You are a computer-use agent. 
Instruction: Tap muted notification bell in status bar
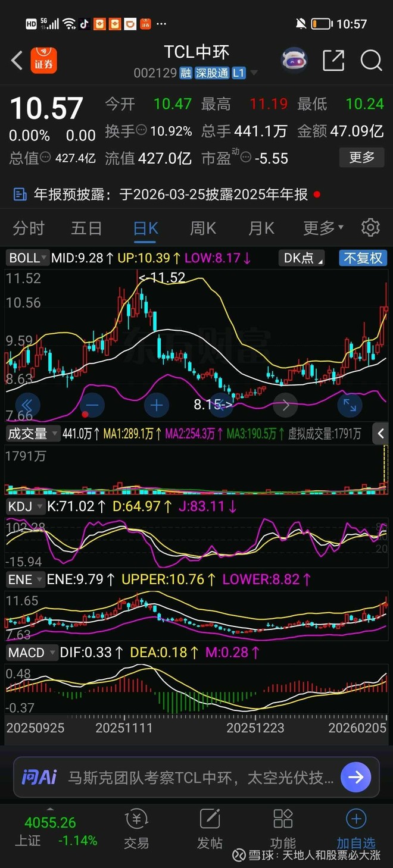pyautogui.click(x=301, y=24)
